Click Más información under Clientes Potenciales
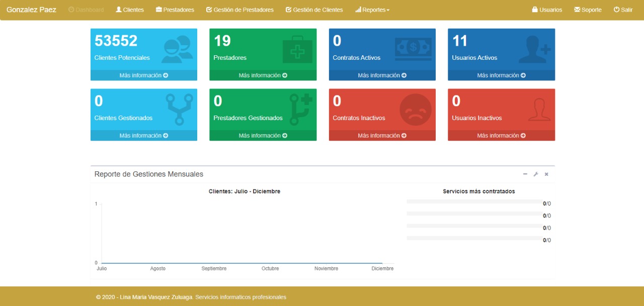 click(143, 75)
